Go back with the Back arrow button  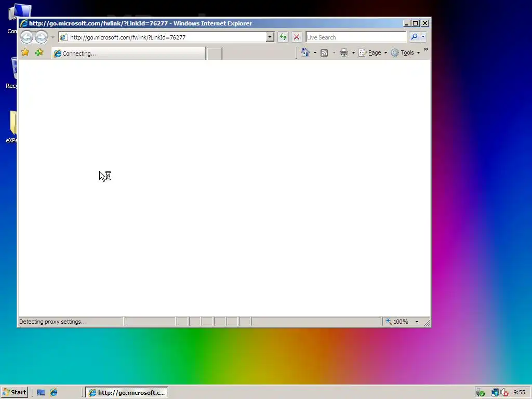click(x=27, y=37)
